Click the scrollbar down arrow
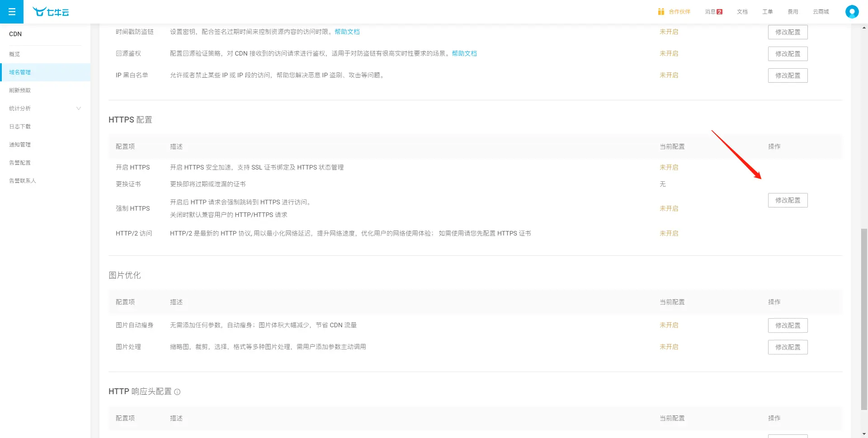 pyautogui.click(x=864, y=434)
